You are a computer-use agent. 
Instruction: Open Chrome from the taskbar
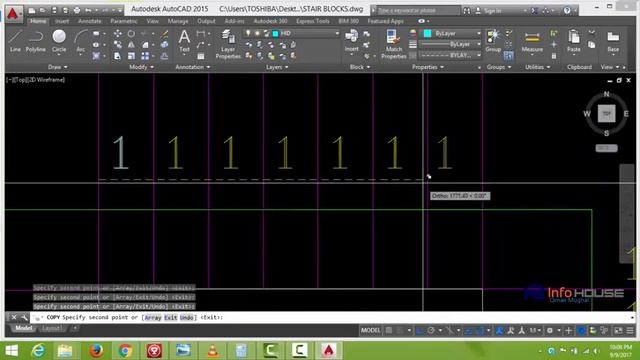[125, 350]
